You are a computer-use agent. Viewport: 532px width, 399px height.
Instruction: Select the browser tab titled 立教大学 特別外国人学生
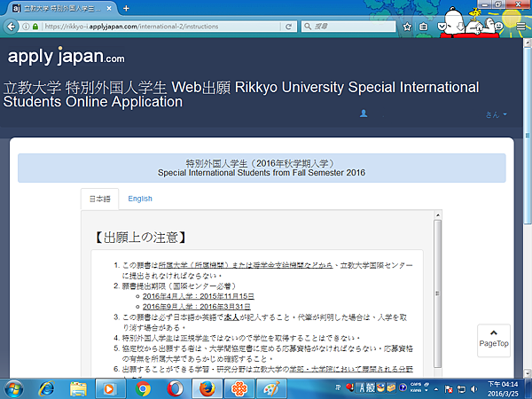pos(61,8)
